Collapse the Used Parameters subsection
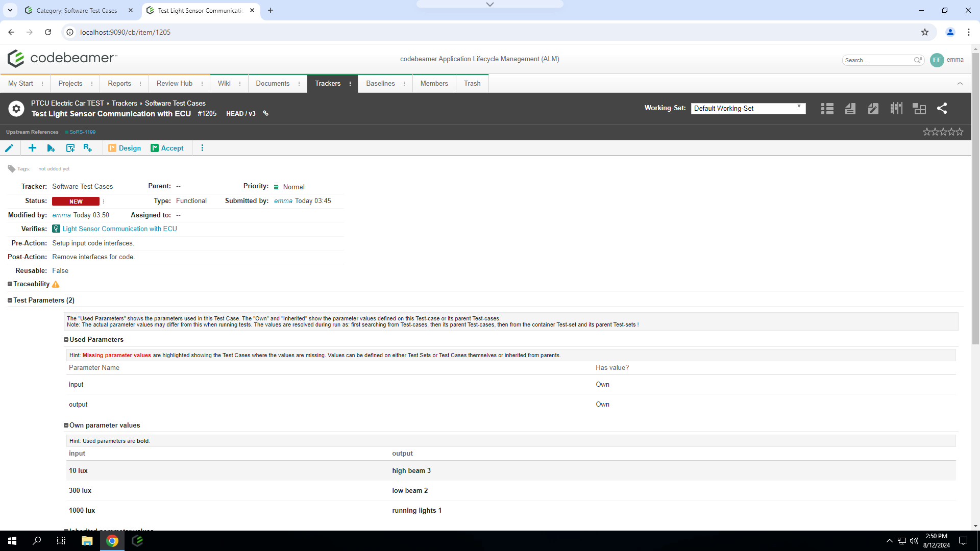 [x=66, y=340]
